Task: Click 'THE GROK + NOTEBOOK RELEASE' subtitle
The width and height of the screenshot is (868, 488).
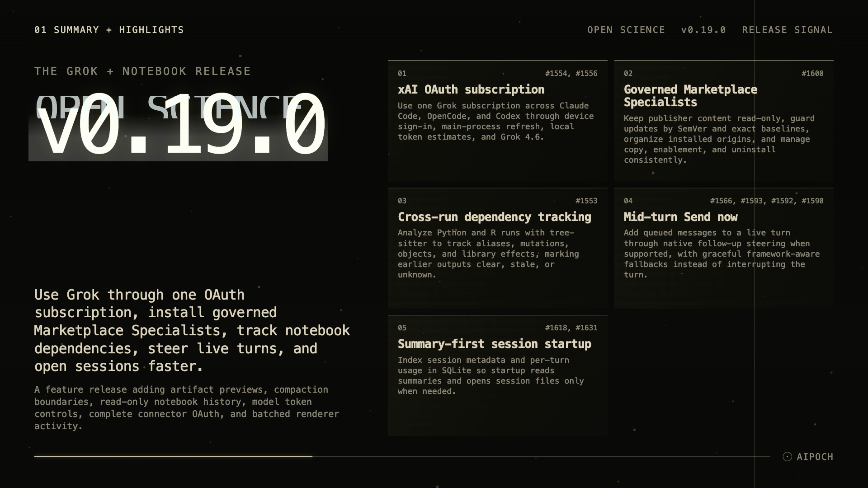Action: (x=143, y=71)
